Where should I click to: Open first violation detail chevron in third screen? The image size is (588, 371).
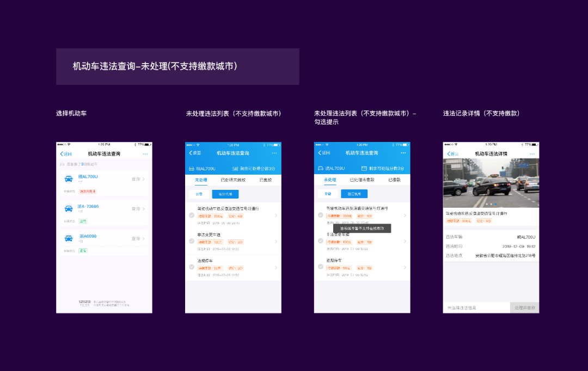click(405, 215)
